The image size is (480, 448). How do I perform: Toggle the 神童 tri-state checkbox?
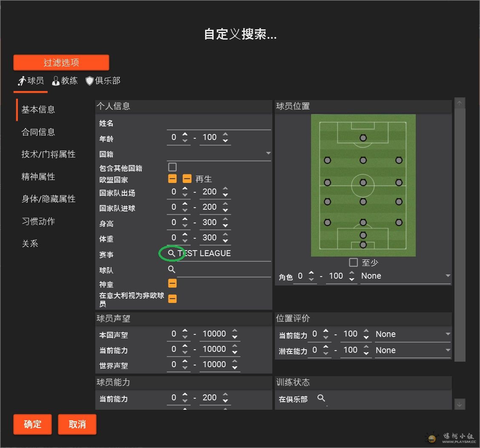point(172,283)
